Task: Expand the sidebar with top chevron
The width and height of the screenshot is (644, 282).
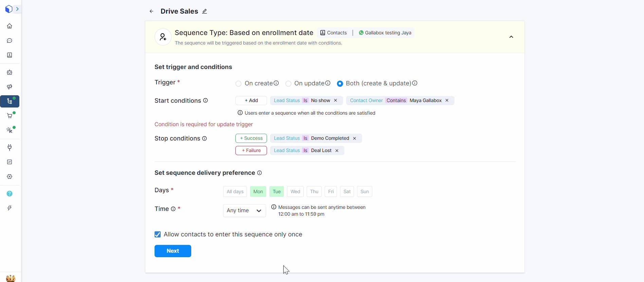Action: point(17,9)
